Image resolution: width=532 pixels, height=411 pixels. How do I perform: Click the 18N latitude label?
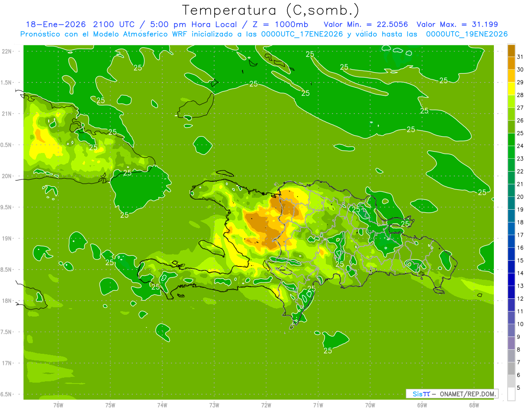click(x=7, y=301)
